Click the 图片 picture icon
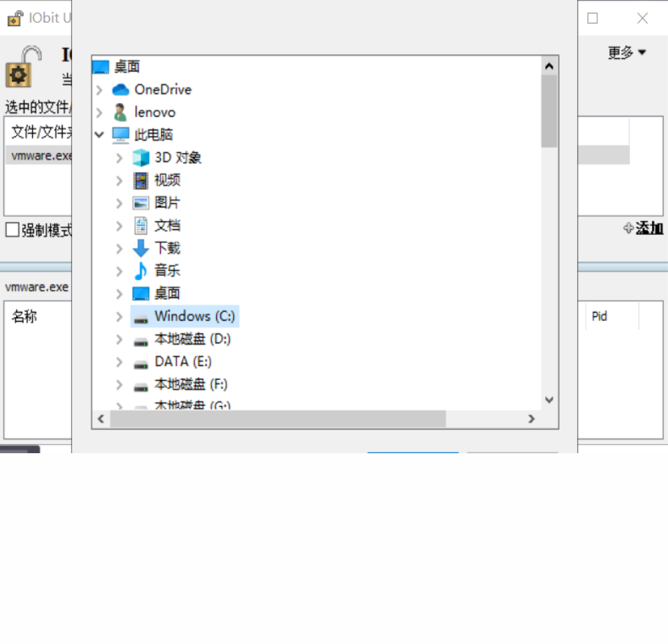The width and height of the screenshot is (668, 644). click(x=141, y=203)
